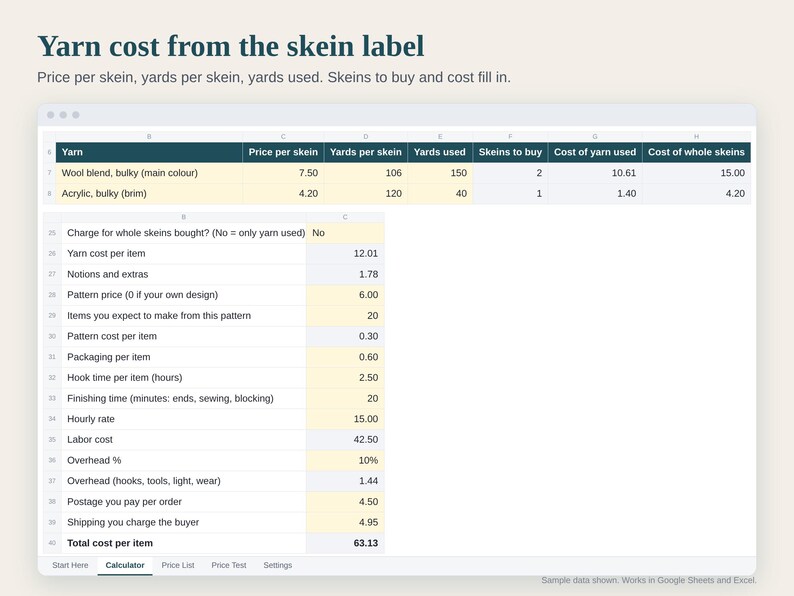Viewport: 794px width, 596px height.
Task: Click the 'Overhead (hooks, tools, light, wear)' label
Action: tap(144, 481)
